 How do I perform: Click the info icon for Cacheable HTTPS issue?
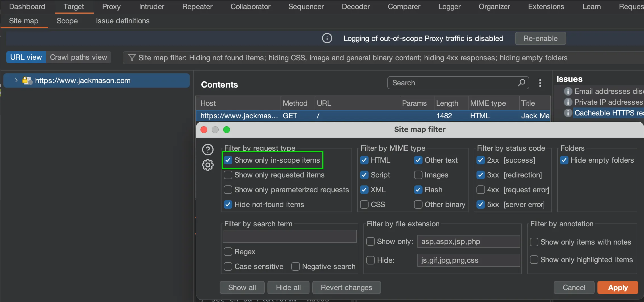(x=568, y=113)
